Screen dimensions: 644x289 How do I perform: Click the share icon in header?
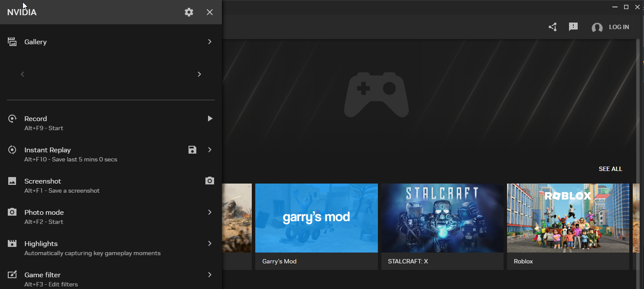click(x=553, y=27)
